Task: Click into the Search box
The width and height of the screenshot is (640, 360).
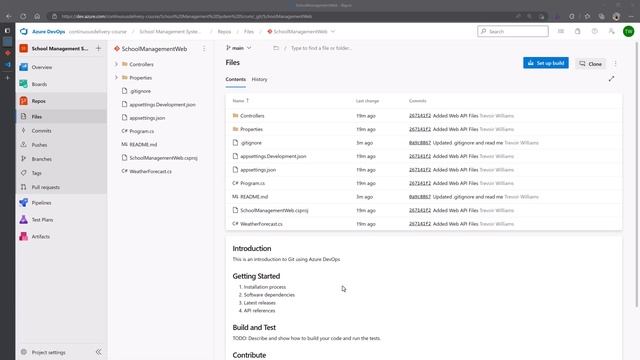Action: (513, 31)
